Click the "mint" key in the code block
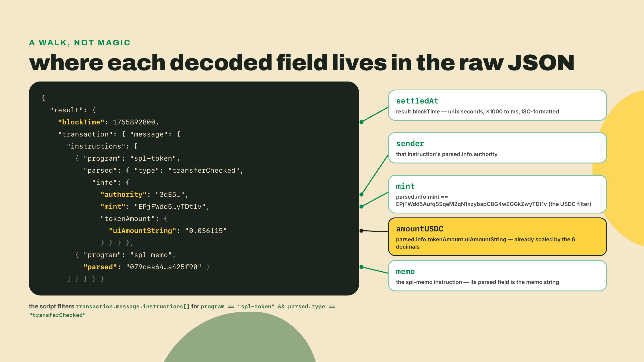 click(x=113, y=207)
